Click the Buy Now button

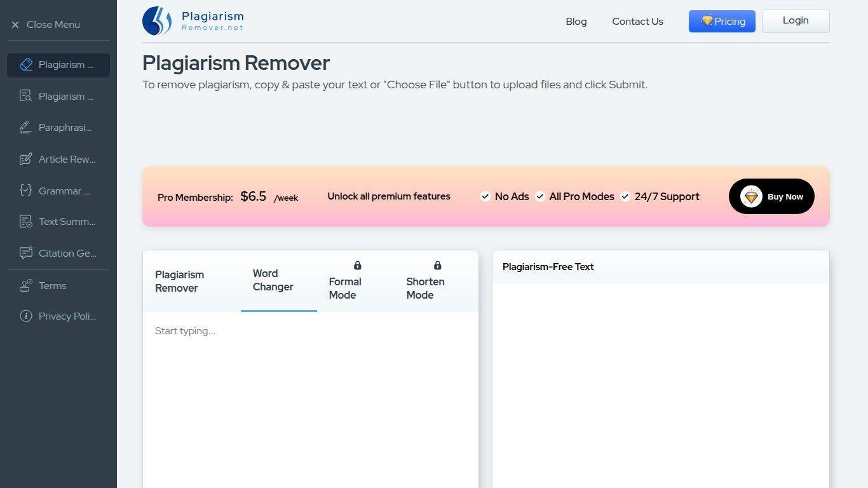tap(771, 197)
